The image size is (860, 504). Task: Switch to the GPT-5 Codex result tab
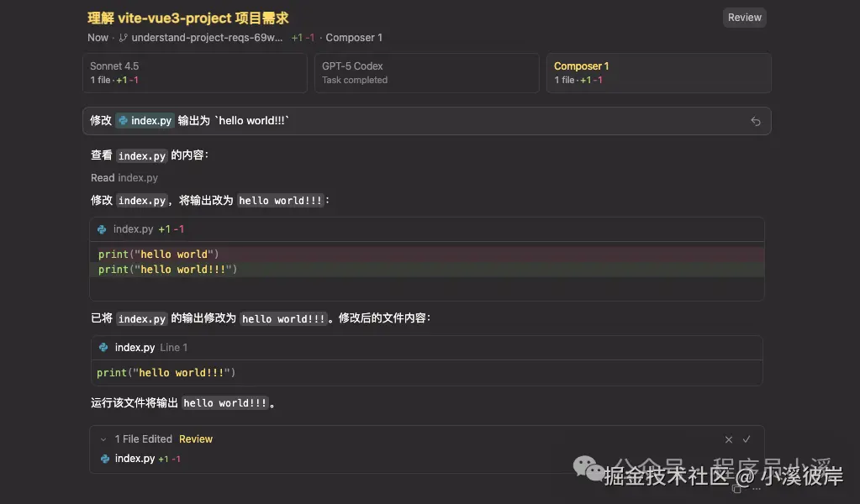(427, 73)
